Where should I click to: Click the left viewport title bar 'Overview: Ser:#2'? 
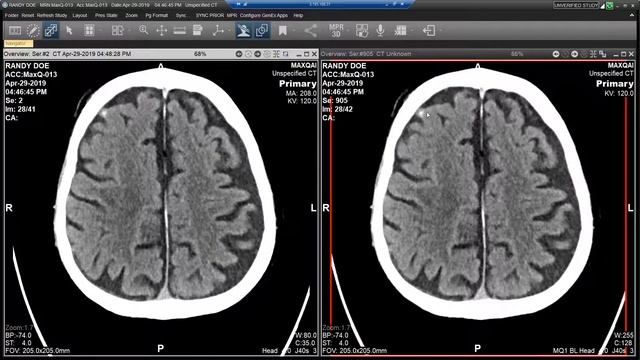coord(161,54)
